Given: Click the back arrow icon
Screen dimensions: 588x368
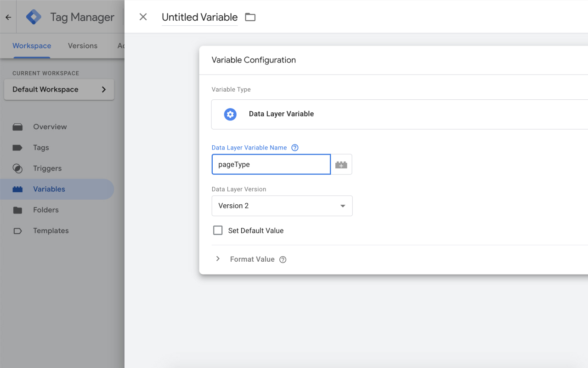Looking at the screenshot, I should tap(8, 17).
